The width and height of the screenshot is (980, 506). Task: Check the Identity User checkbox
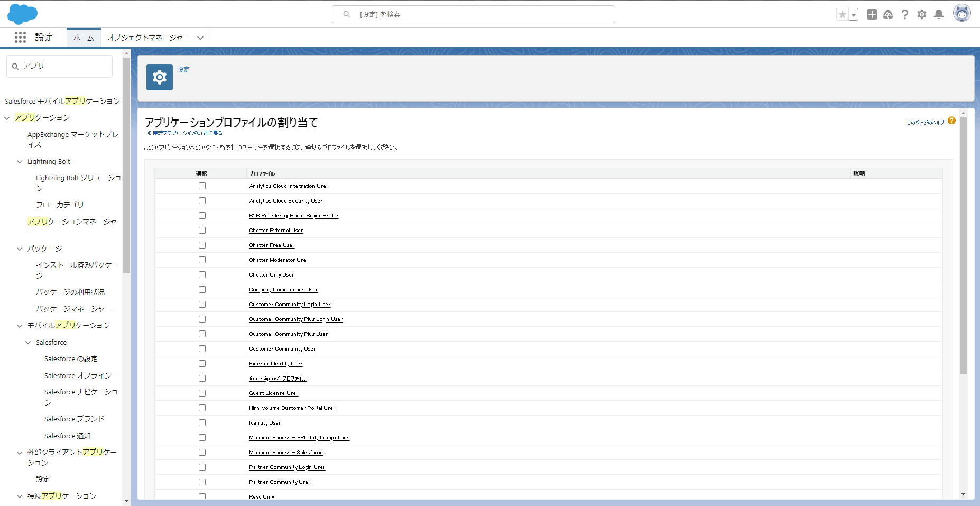coord(202,423)
